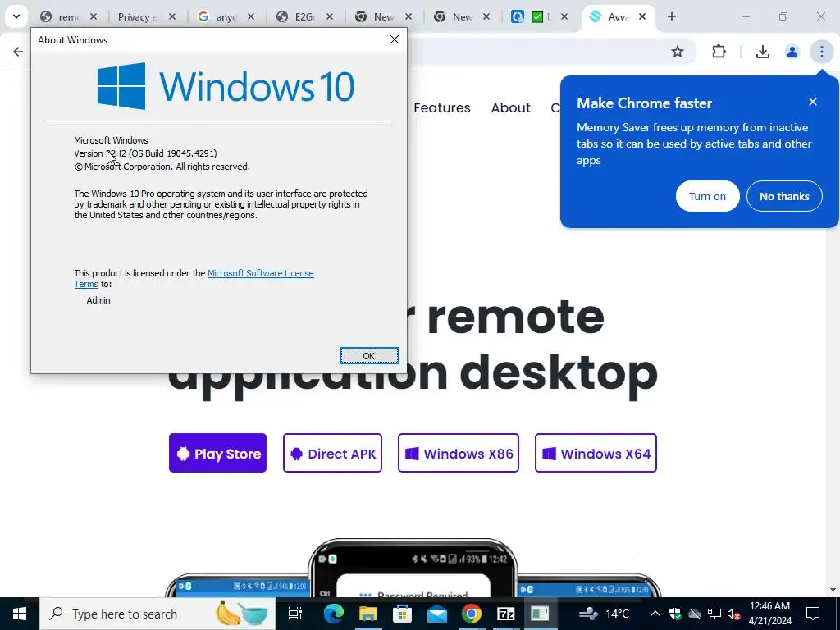Open Windows Security tray icon
840x630 pixels.
tap(675, 614)
